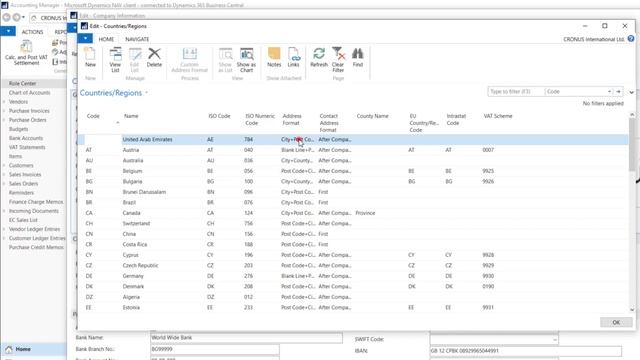The height and width of the screenshot is (360, 640).
Task: Open the Code filter field dropdown
Action: point(609,91)
